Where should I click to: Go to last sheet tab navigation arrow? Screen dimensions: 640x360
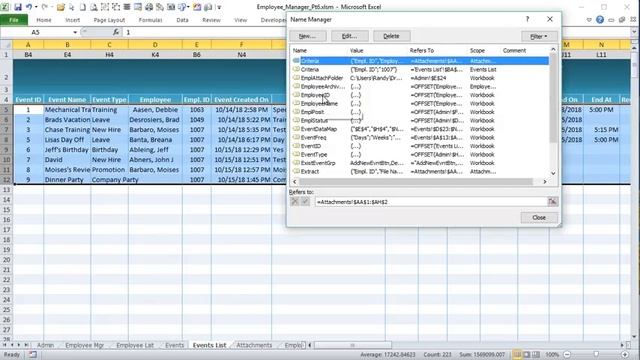coord(26,345)
